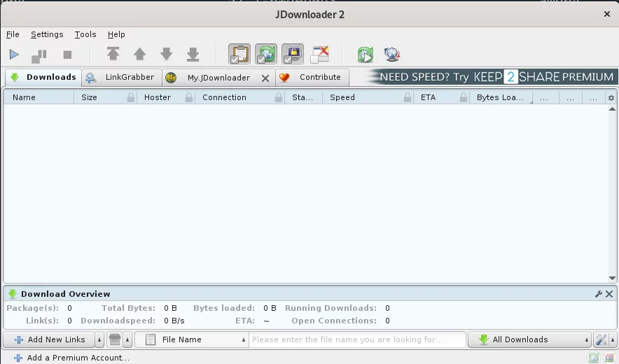This screenshot has height=364, width=619.
Task: Toggle silent mode button with red X
Action: click(319, 54)
